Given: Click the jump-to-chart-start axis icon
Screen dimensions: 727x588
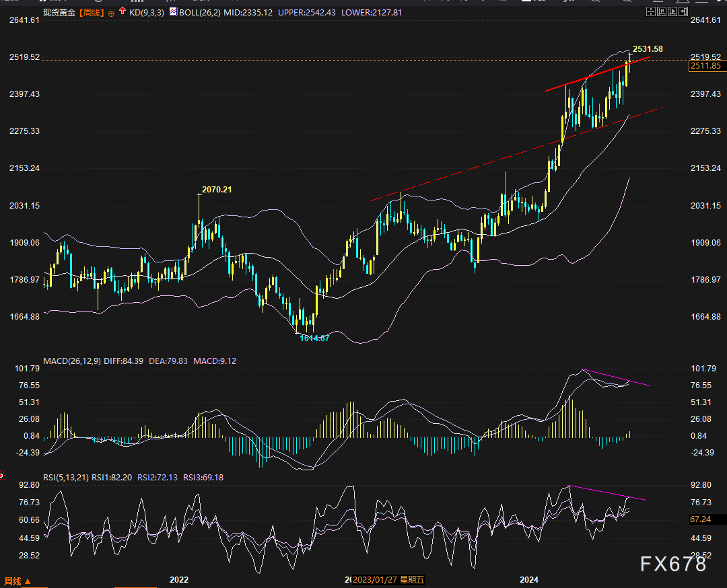Looking at the screenshot, I should [x=662, y=11].
